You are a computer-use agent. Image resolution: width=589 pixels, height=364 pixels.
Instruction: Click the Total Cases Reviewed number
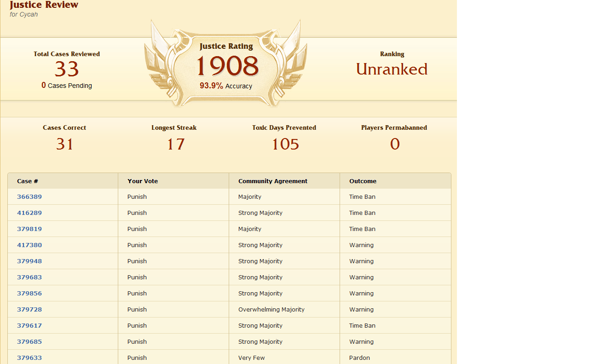[x=67, y=69]
